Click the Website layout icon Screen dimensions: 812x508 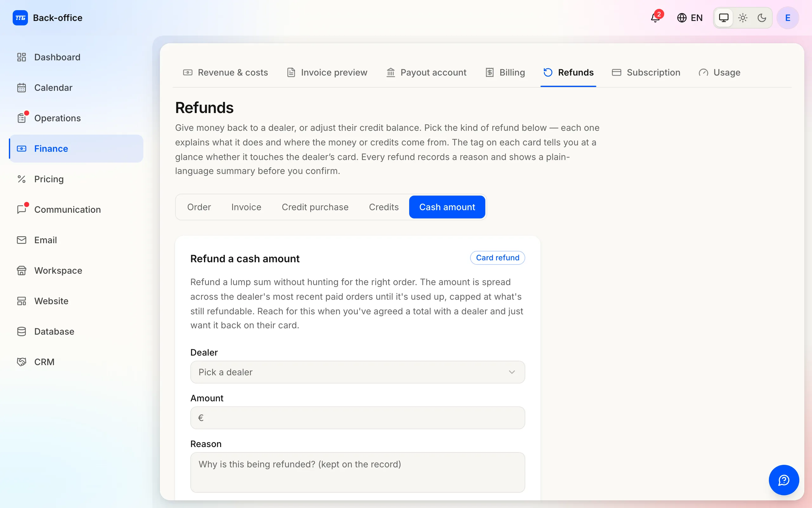point(22,301)
